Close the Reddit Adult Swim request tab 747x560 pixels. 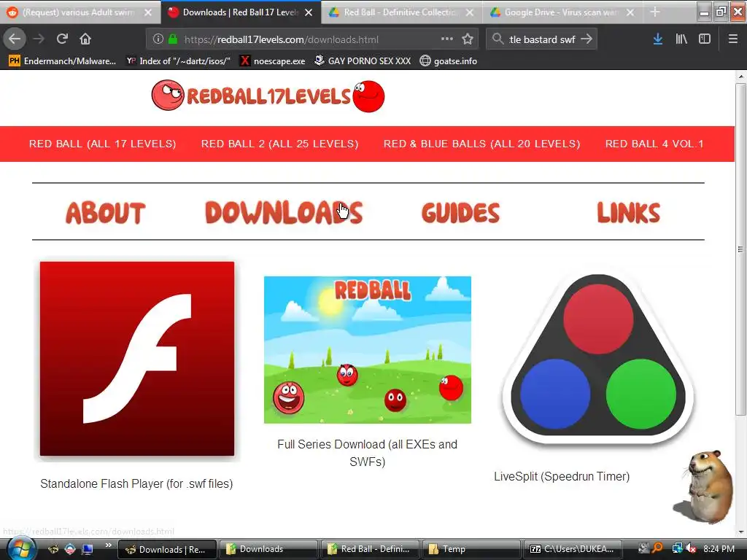[148, 12]
